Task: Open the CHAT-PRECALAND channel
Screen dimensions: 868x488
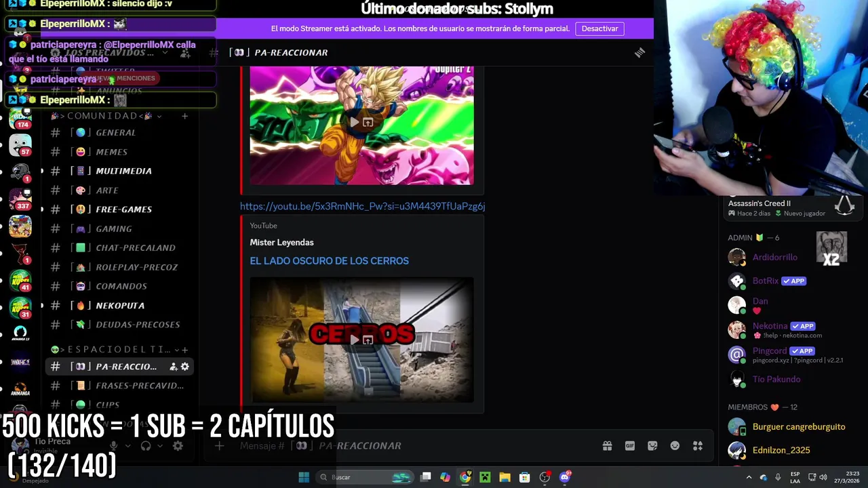Action: pos(120,248)
